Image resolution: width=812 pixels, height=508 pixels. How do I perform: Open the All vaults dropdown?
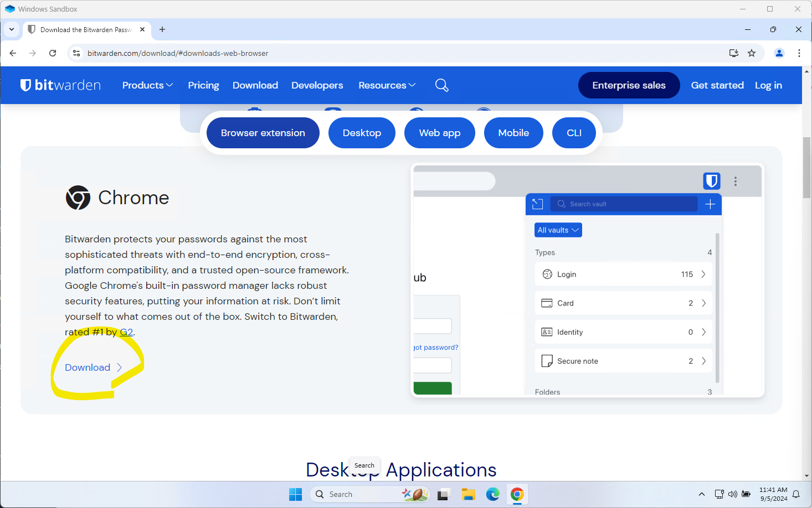(x=558, y=230)
